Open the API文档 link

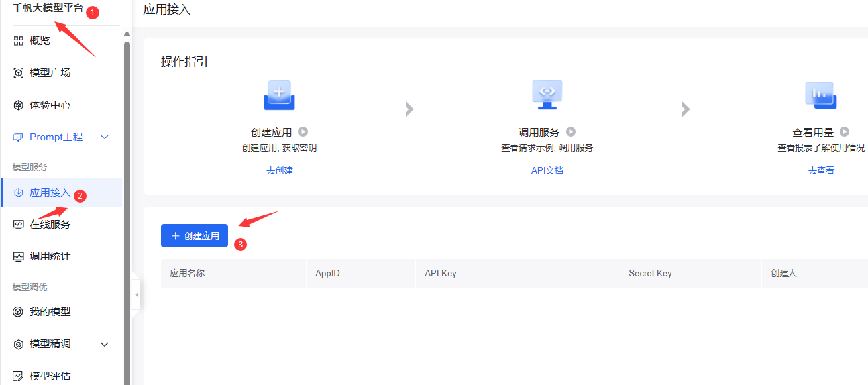[547, 170]
